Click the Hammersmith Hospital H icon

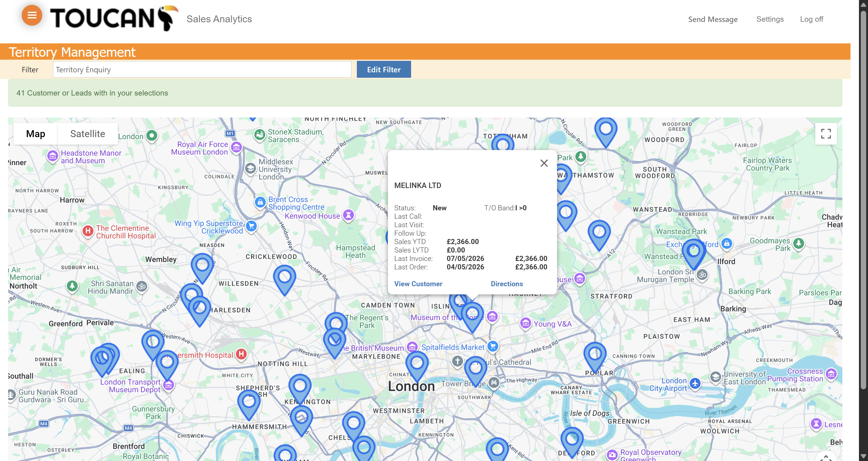tap(241, 354)
